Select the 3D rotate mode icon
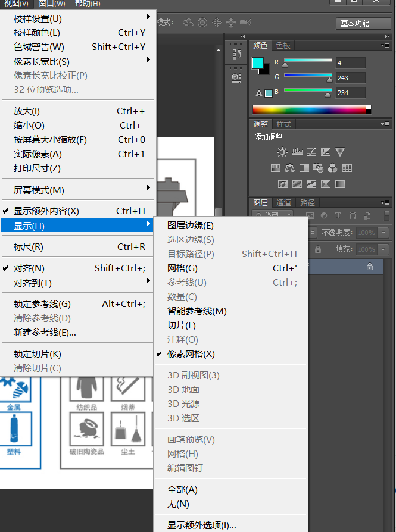396x532 pixels. (188, 23)
